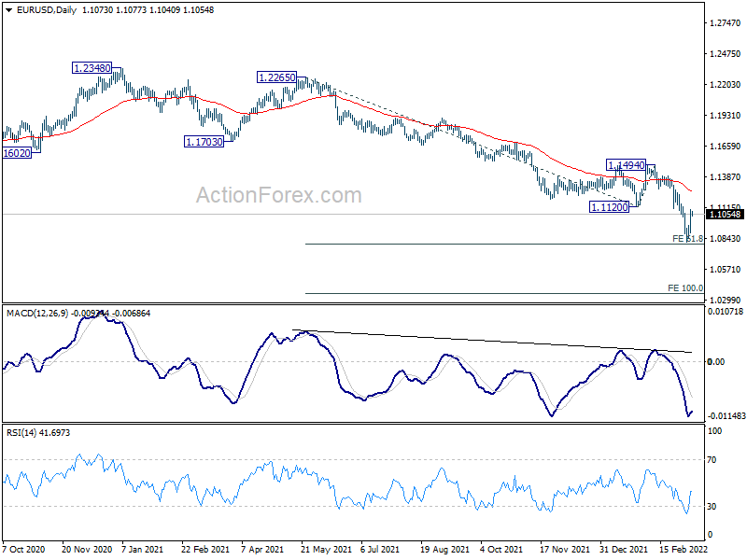Click the 7 Oct 2020 date label

[x=24, y=549]
